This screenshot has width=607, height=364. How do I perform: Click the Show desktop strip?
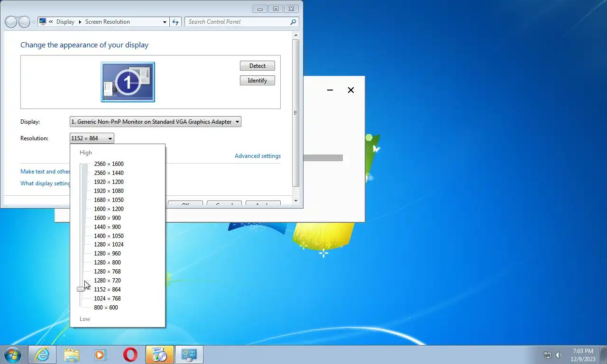[604, 355]
